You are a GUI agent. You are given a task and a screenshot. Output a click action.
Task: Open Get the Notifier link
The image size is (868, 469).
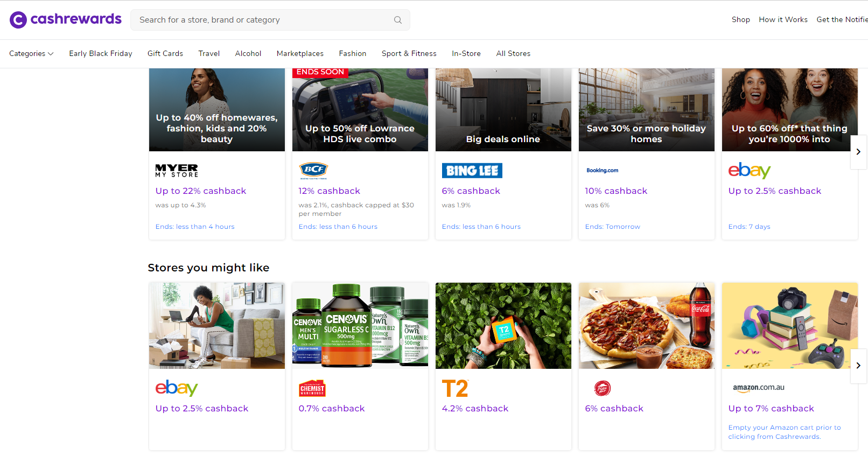click(x=842, y=19)
